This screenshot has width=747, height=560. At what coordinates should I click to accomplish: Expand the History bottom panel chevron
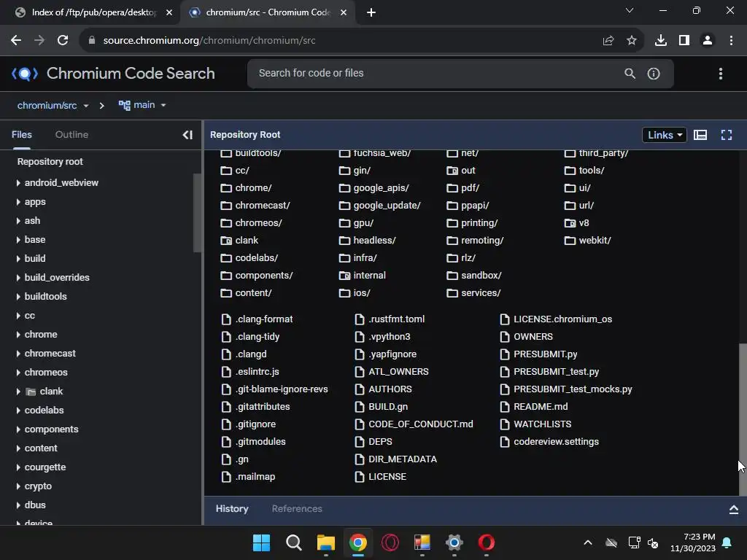click(x=734, y=510)
